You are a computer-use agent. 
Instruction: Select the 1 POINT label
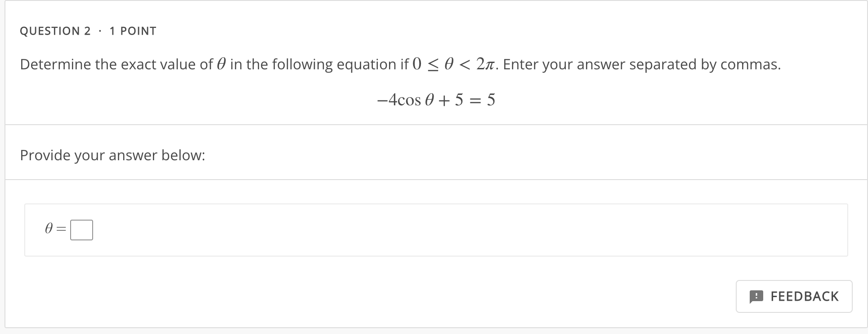[x=132, y=31]
